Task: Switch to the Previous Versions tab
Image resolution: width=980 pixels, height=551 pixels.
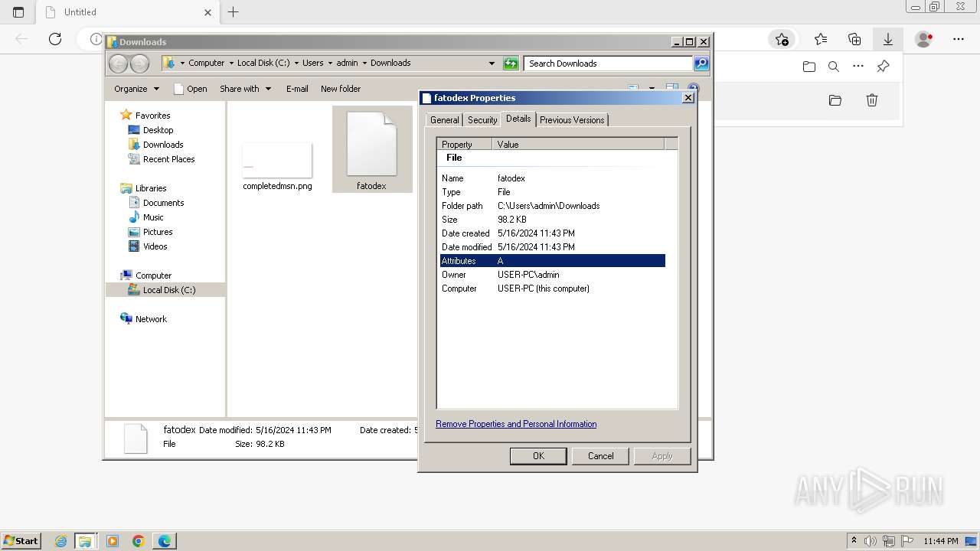Action: pyautogui.click(x=572, y=120)
